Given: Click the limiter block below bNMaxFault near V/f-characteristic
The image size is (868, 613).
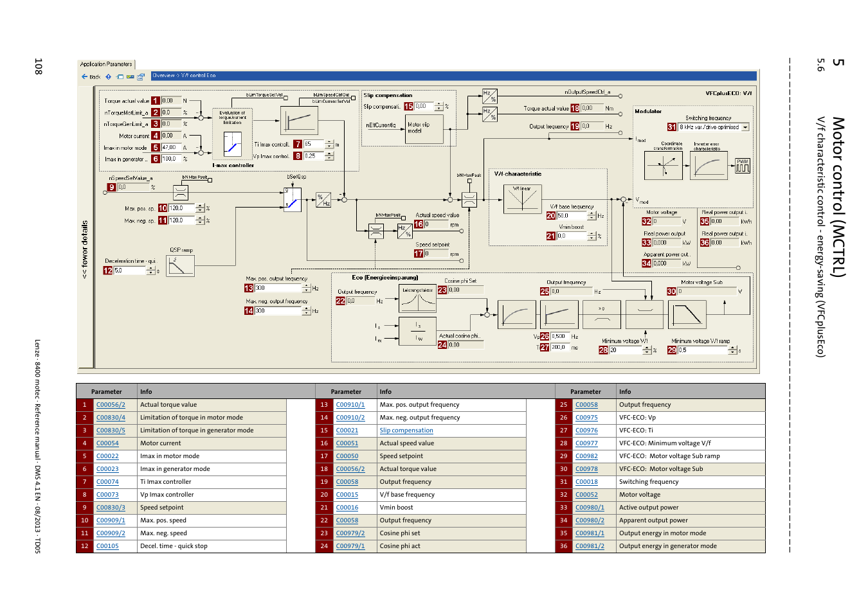Looking at the screenshot, I should pyautogui.click(x=469, y=200).
